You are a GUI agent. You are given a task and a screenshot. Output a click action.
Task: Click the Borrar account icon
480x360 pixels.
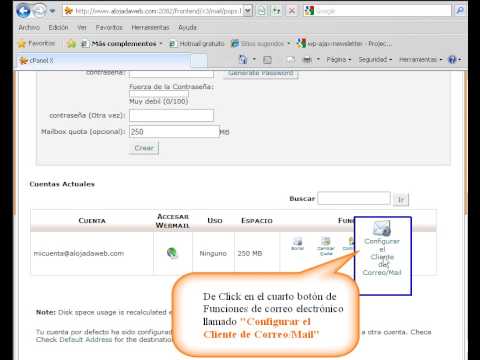point(297,244)
